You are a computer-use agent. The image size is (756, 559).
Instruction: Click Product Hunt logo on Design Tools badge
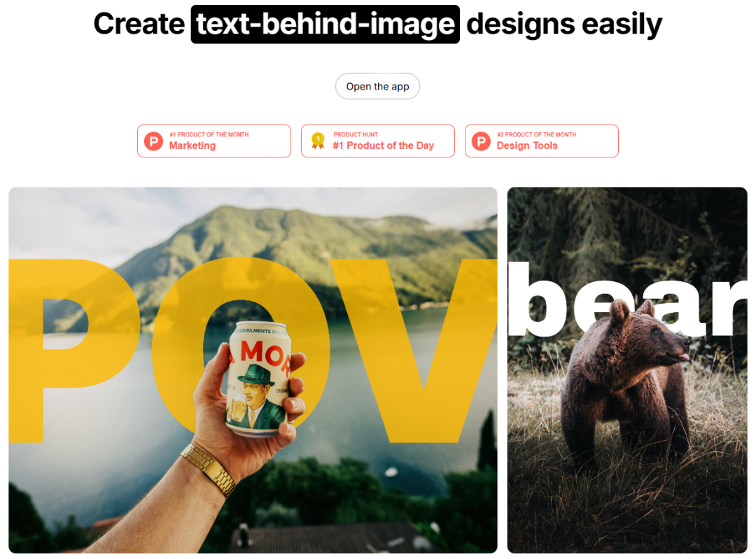point(481,141)
